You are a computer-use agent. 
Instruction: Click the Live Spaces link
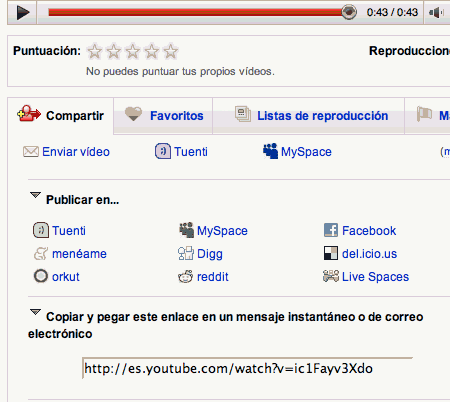(375, 277)
